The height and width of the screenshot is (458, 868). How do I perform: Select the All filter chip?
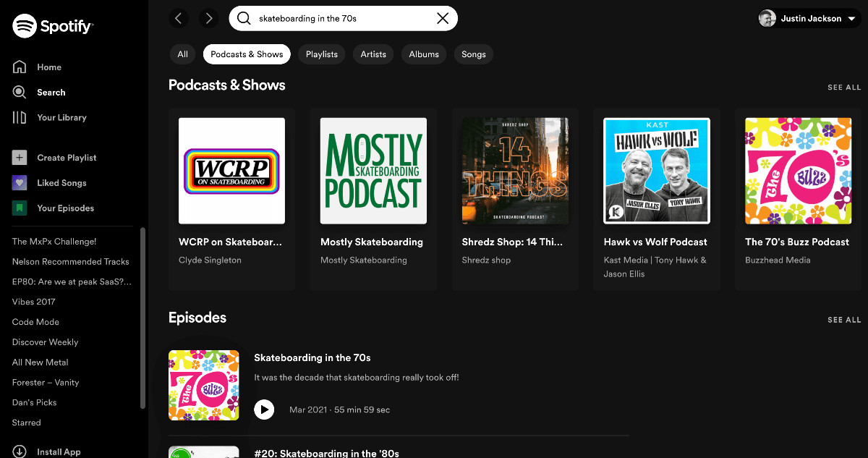coord(182,54)
